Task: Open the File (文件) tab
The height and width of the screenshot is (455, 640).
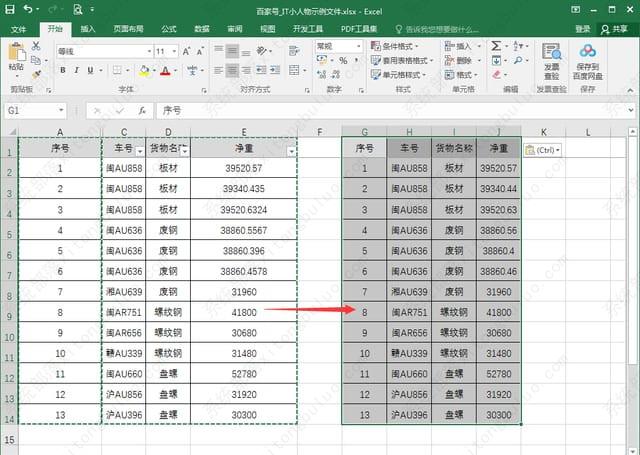Action: pyautogui.click(x=18, y=29)
